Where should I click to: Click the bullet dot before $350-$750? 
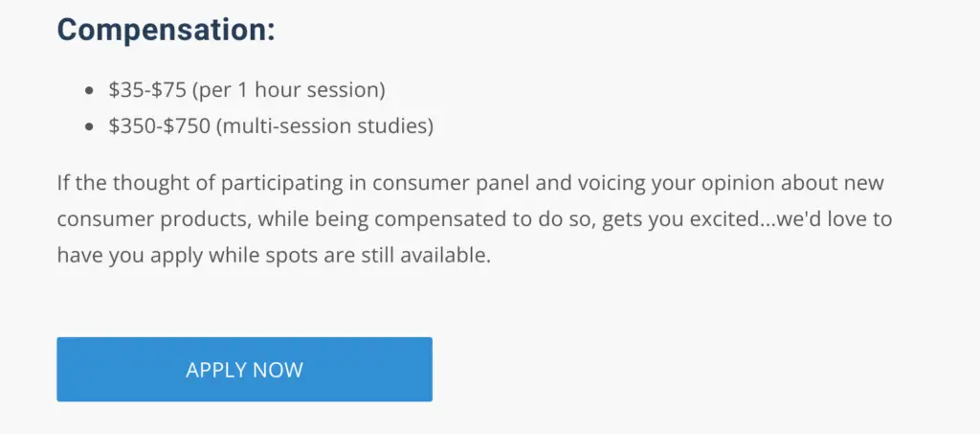pos(89,127)
